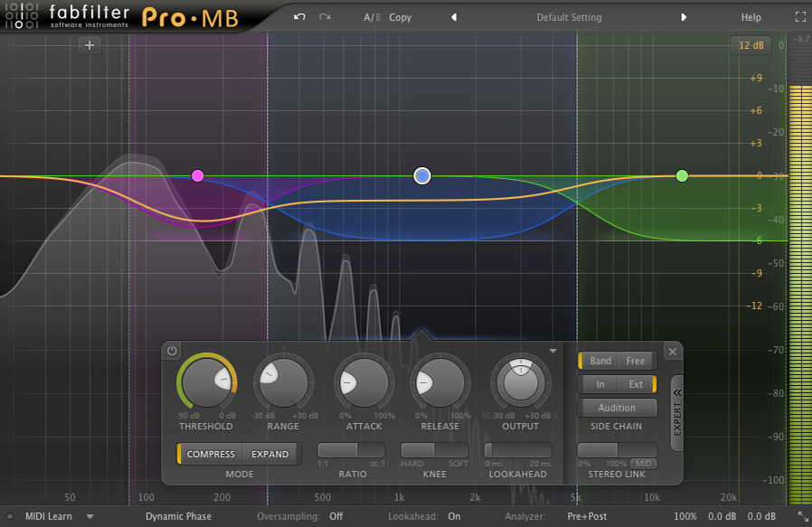Toggle global Lookahead On setting
The image size is (812, 527).
click(454, 516)
